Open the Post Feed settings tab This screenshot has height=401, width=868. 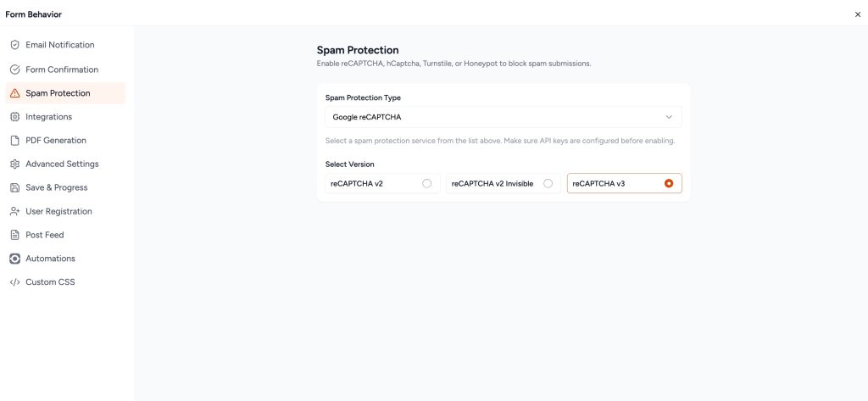[44, 235]
